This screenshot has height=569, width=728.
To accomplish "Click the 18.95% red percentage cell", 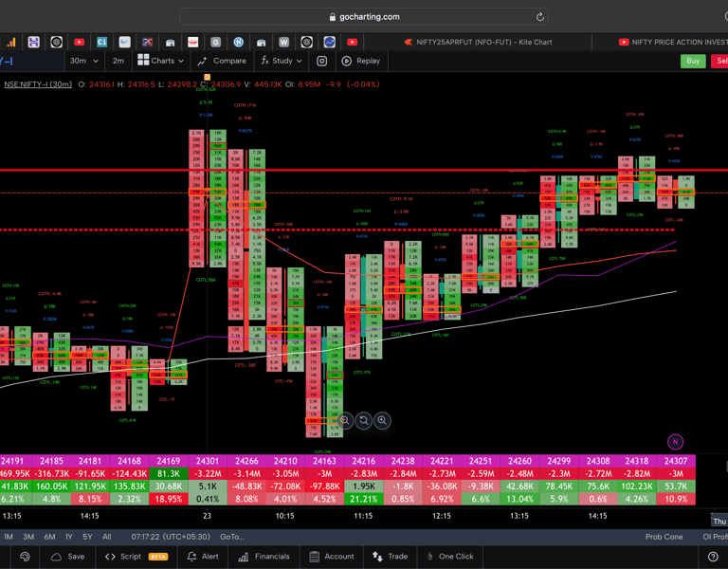I will (168, 499).
